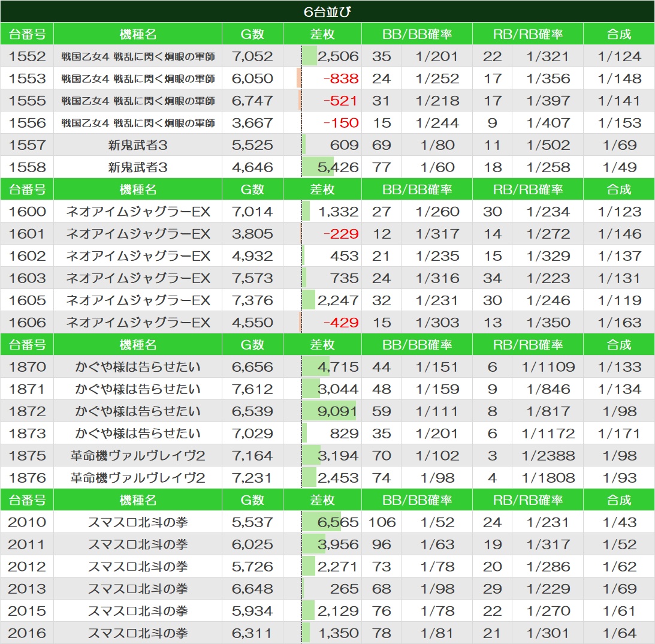Select combined probability 1/49
Viewport: 655px width, 644px height.
tap(620, 167)
